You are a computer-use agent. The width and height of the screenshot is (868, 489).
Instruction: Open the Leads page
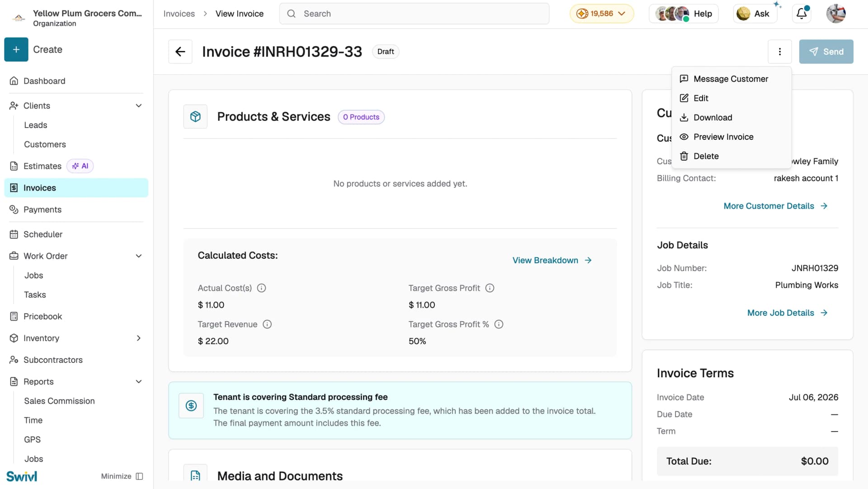36,125
